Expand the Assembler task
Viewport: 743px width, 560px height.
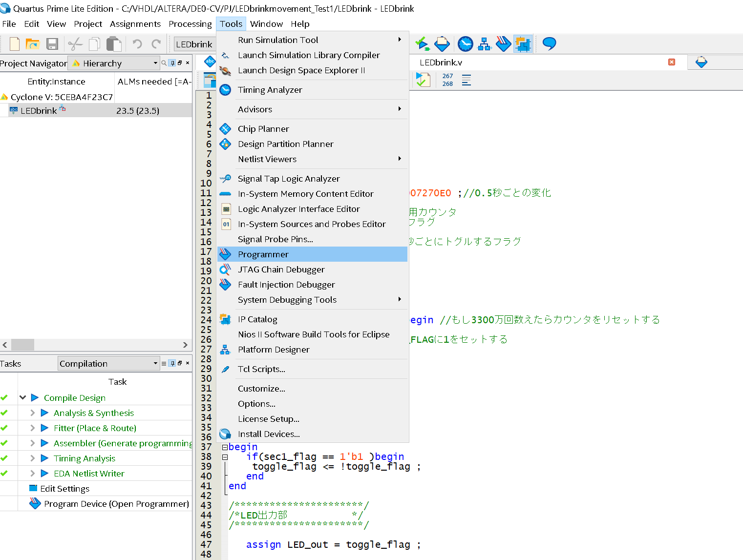tap(33, 443)
